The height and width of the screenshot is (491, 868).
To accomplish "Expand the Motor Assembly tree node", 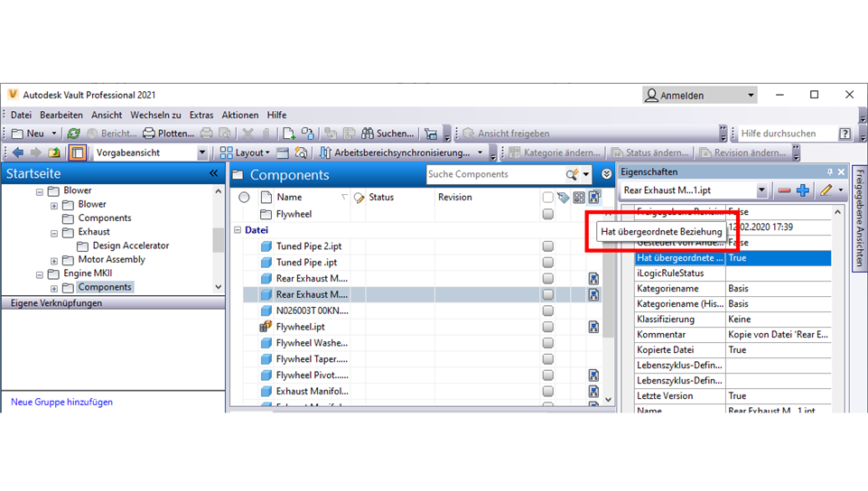I will tap(54, 260).
